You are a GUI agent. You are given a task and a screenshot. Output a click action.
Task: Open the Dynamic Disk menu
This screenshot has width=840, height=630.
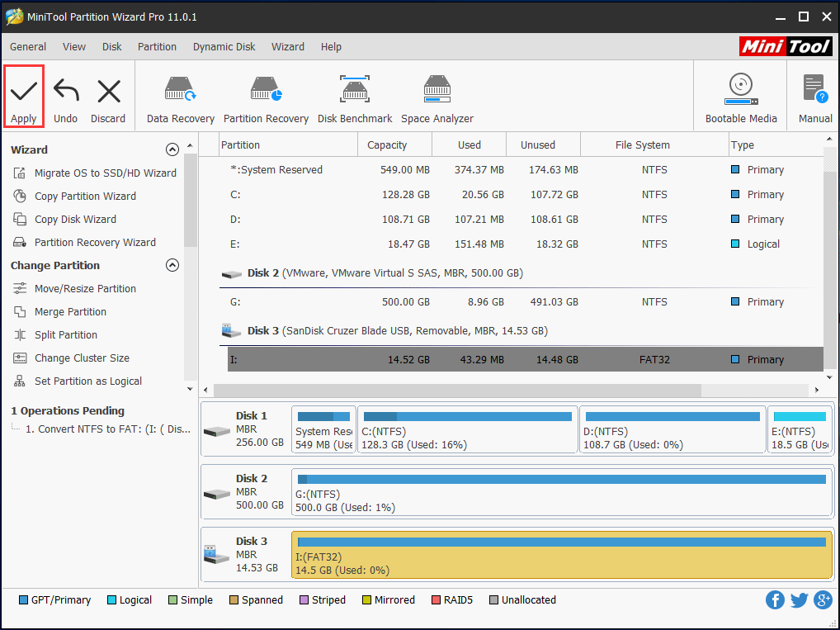pyautogui.click(x=224, y=46)
